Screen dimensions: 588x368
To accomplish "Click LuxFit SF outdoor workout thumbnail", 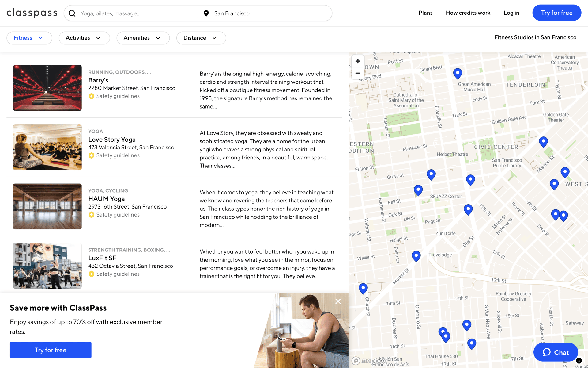I will 47,266.
